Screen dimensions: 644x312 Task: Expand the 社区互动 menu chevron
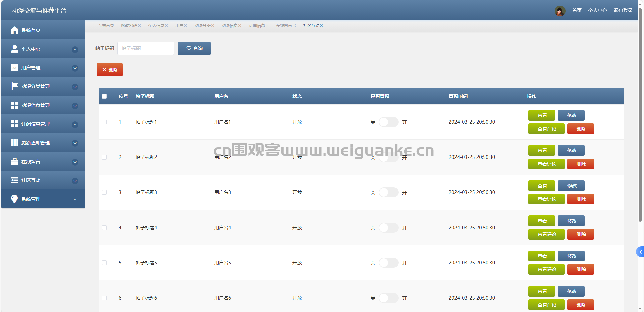75,181
